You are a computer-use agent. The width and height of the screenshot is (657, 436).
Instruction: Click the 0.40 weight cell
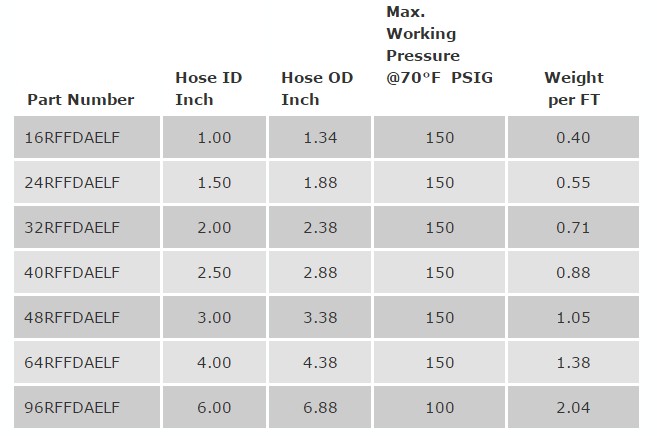574,137
